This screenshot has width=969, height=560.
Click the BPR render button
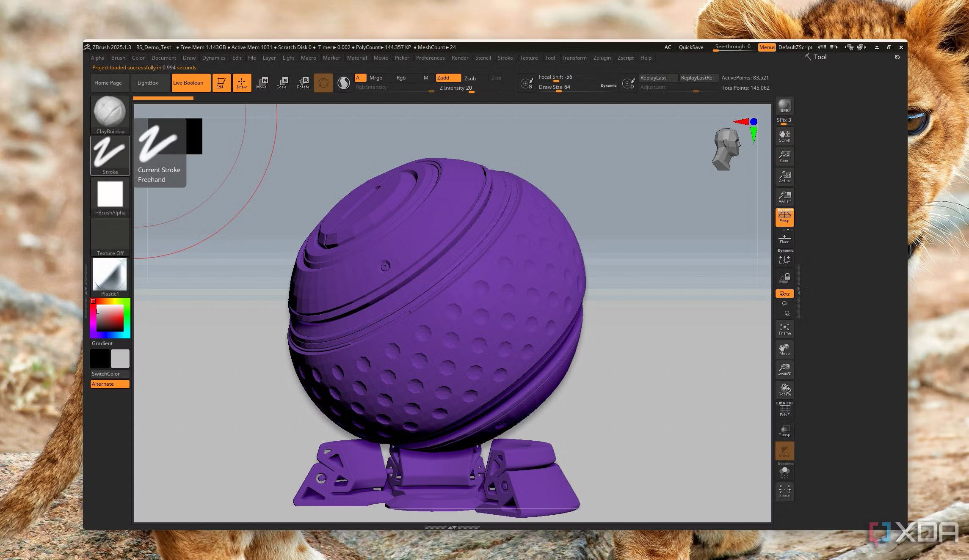click(x=784, y=106)
